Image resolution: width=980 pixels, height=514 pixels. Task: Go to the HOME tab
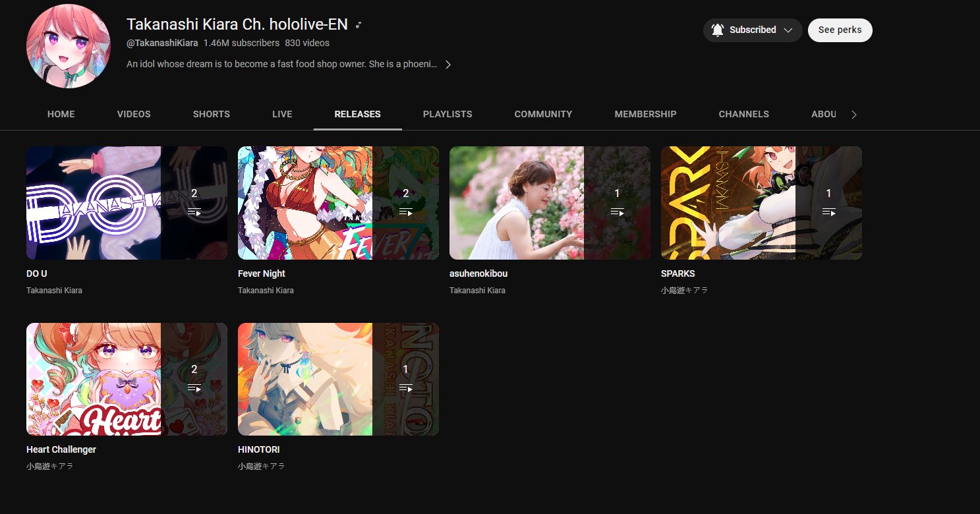coord(61,114)
